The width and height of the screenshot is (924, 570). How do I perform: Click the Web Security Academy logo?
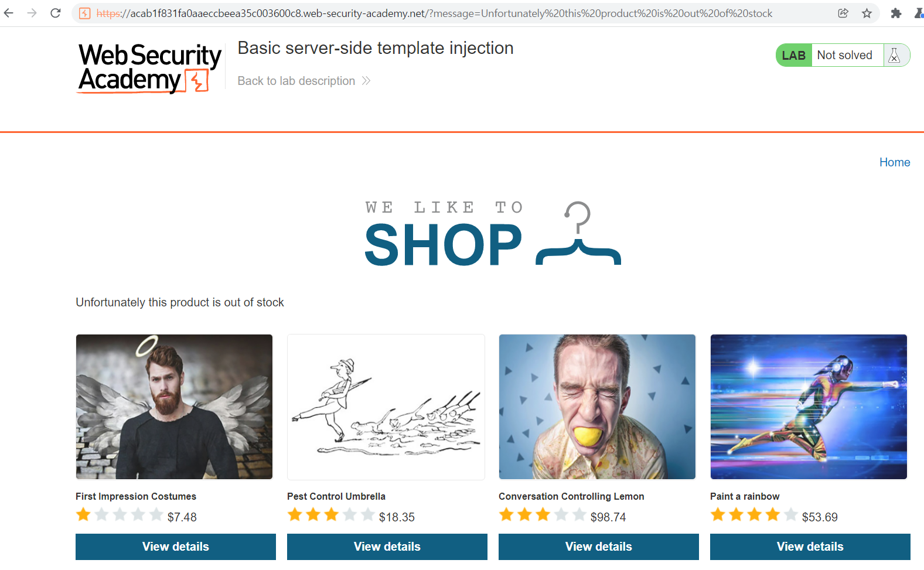tap(150, 68)
